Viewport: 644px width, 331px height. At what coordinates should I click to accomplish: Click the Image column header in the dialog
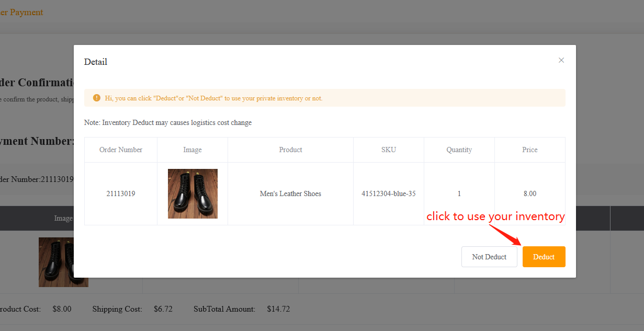(x=192, y=150)
